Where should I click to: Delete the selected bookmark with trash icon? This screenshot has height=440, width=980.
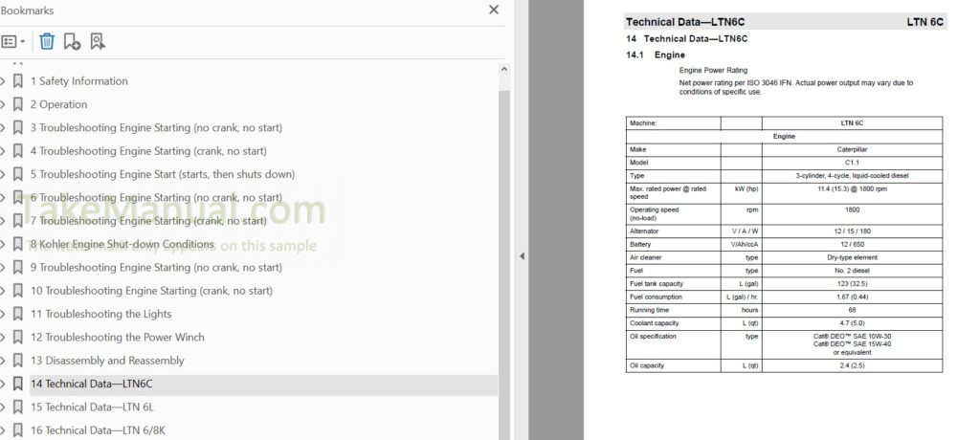point(47,41)
